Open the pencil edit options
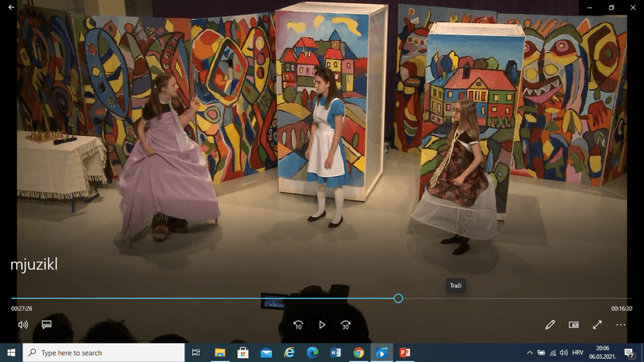 point(550,325)
